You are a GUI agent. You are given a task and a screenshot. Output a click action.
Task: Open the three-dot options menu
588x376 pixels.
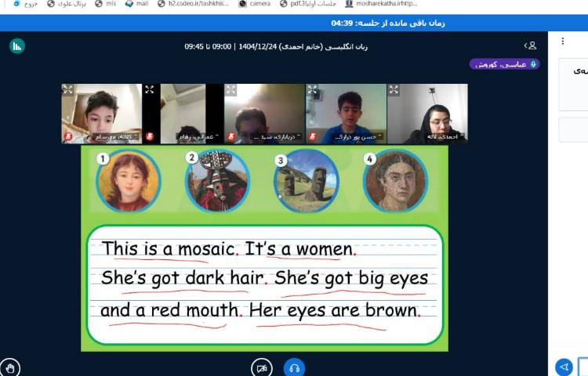(562, 41)
